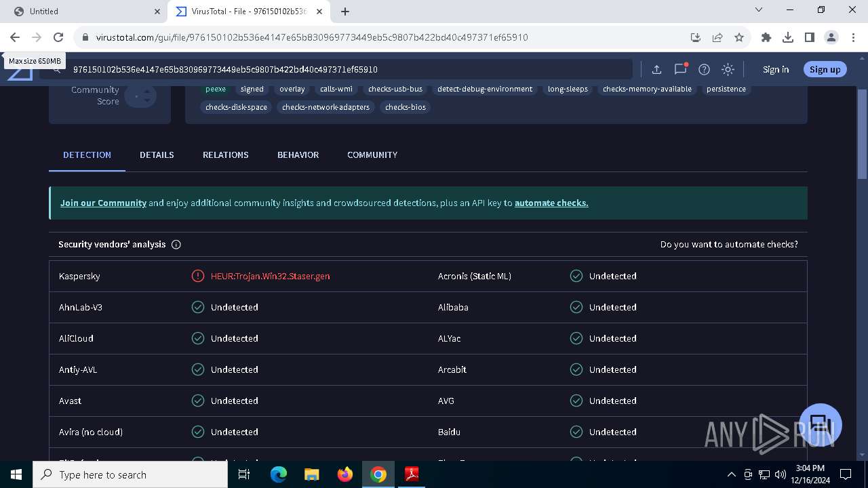
Task: Open the notifications chat icon
Action: pyautogui.click(x=680, y=69)
